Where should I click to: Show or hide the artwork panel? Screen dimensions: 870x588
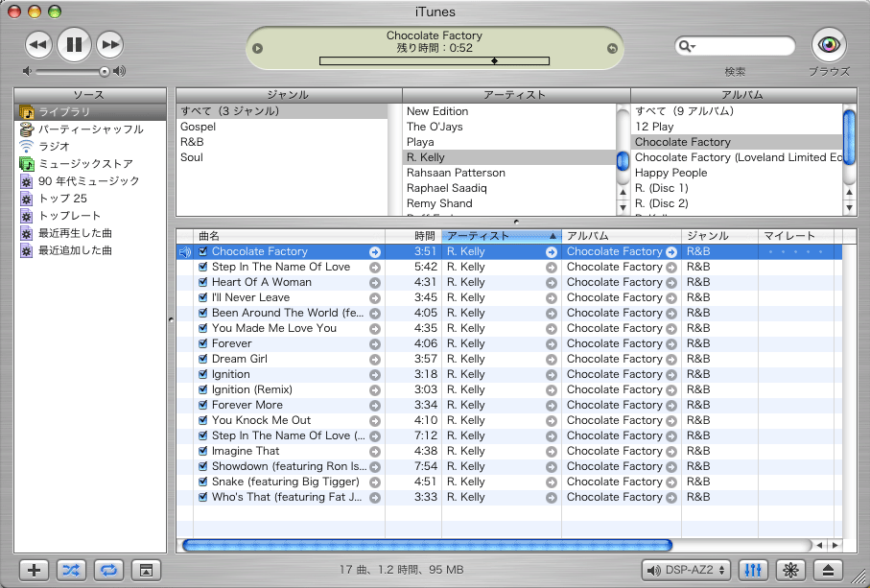pos(146,570)
